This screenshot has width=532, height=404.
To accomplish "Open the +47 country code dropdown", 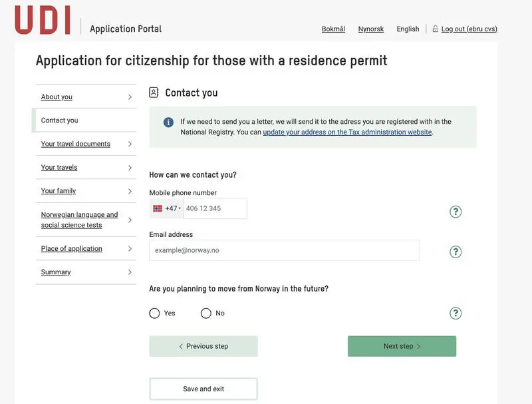I will coord(172,208).
